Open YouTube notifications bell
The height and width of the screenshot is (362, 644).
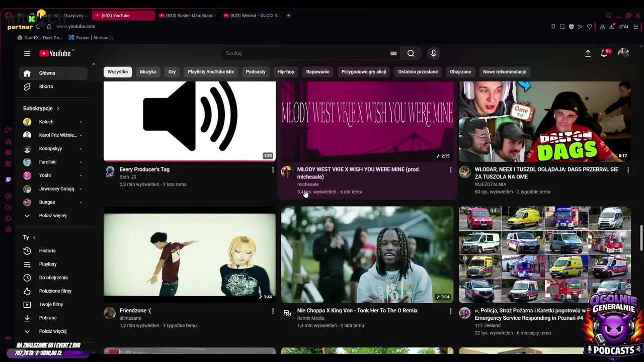tap(605, 53)
